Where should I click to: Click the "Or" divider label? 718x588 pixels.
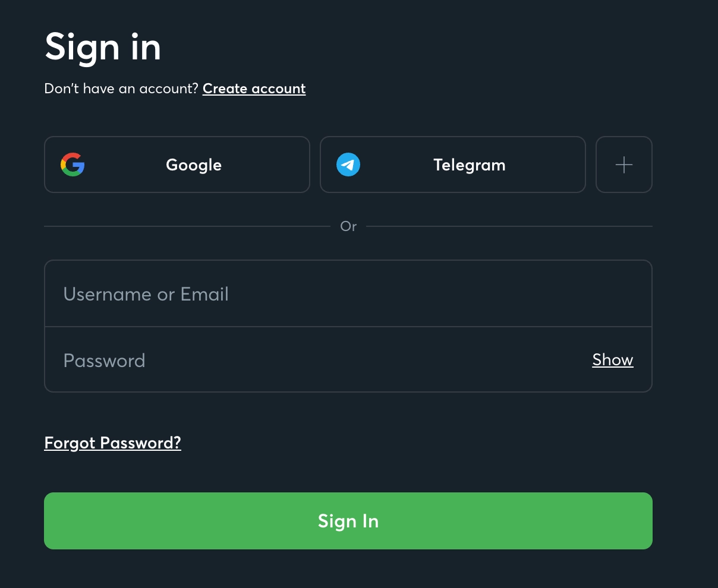coord(348,226)
